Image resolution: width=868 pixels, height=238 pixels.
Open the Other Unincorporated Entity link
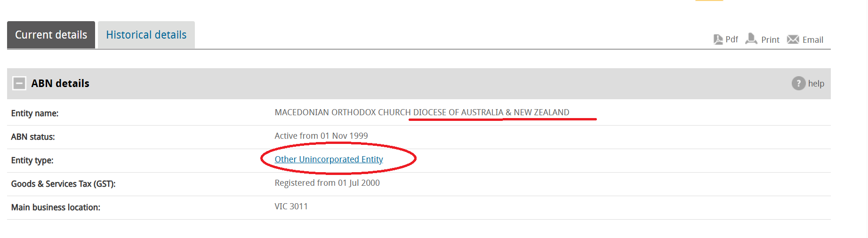click(329, 159)
